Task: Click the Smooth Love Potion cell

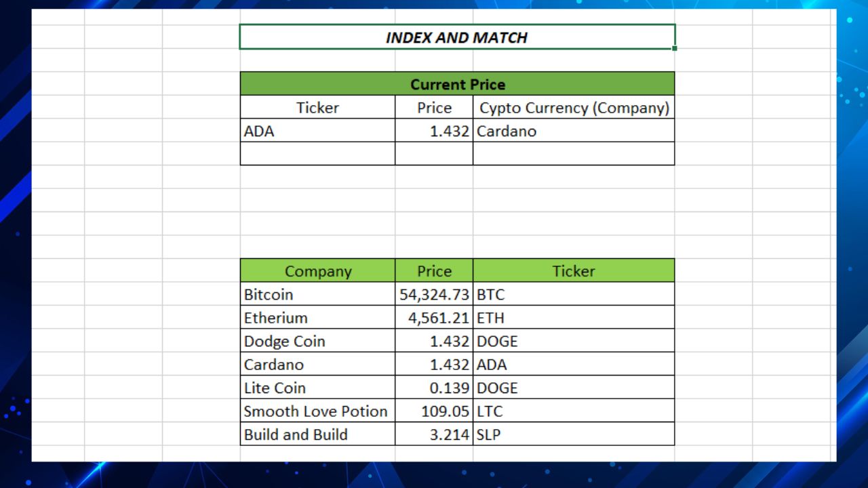Action: (317, 411)
